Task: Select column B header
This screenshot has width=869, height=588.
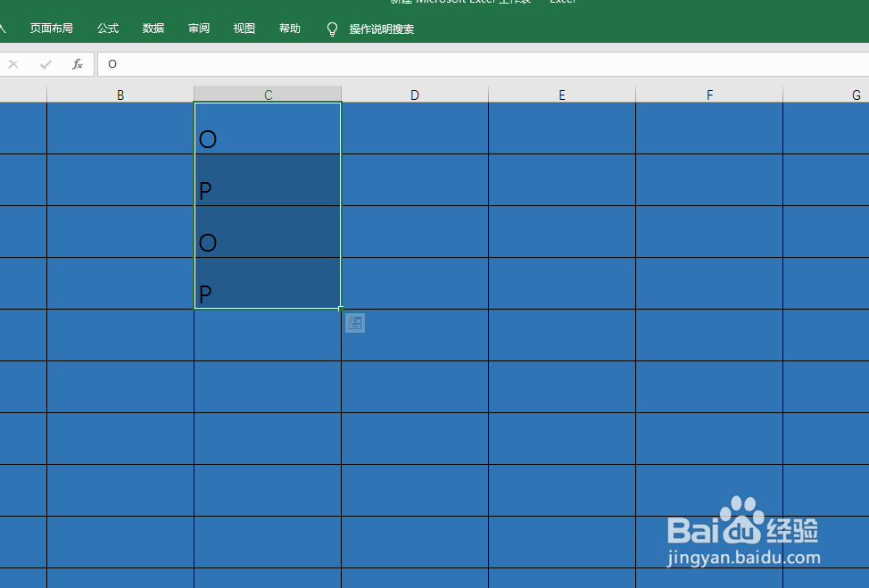Action: 120,95
